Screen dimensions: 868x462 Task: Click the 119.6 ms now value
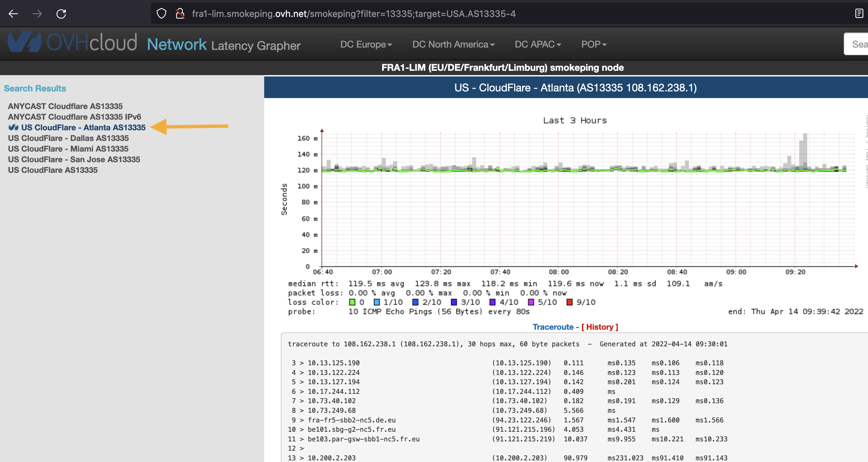(x=576, y=284)
